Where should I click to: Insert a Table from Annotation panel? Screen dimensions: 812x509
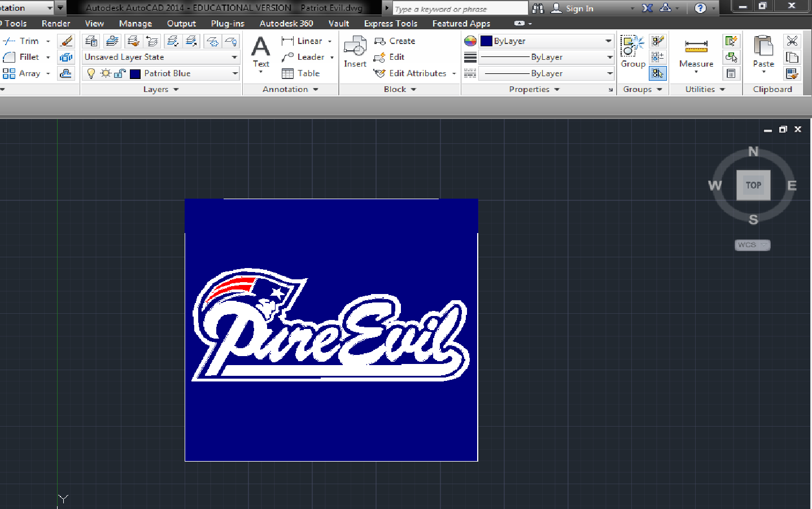pyautogui.click(x=301, y=73)
